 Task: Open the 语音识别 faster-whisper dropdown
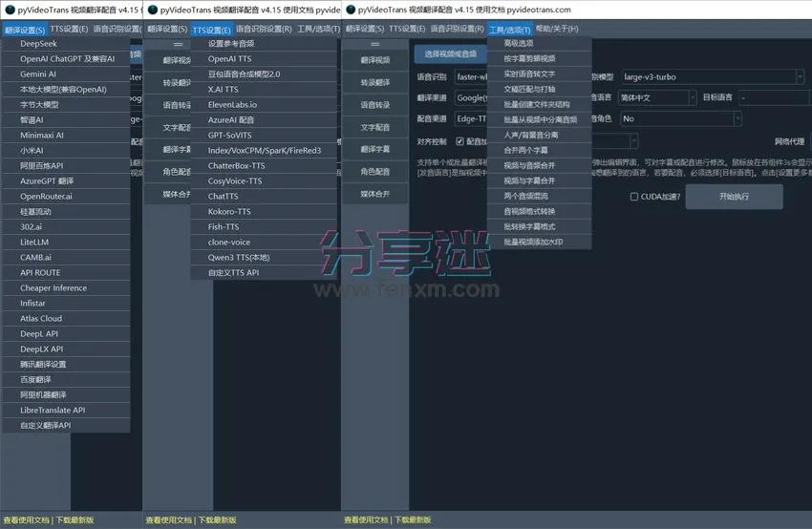pyautogui.click(x=471, y=77)
